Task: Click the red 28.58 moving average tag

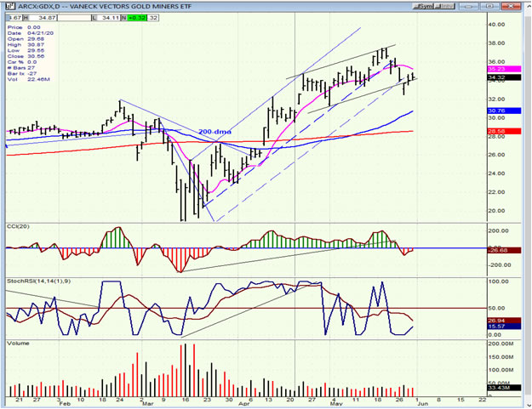Action: click(504, 131)
